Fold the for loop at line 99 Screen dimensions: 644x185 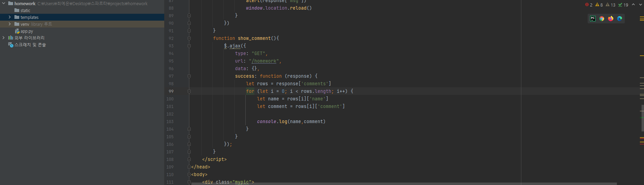189,91
